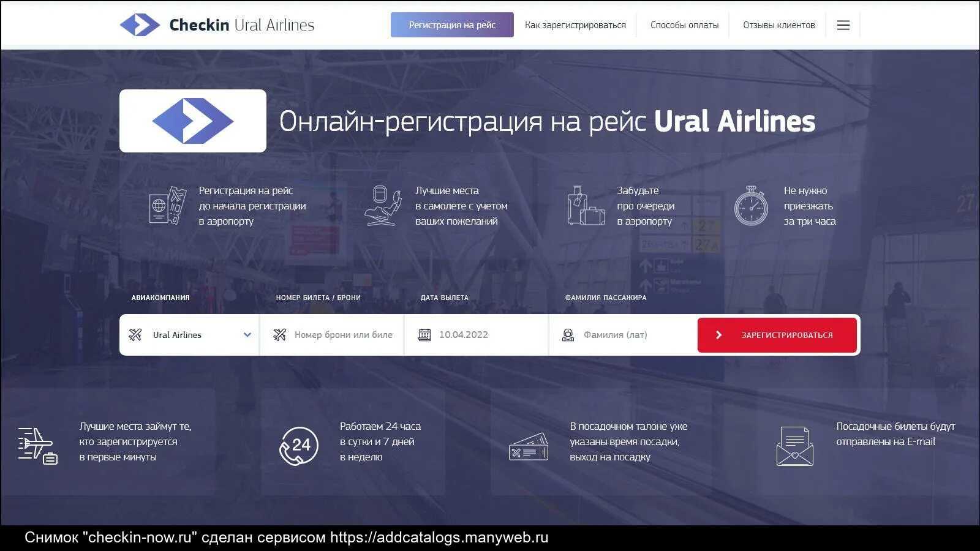
Task: Click text 'Лучшие места займут те'
Action: pos(135,442)
